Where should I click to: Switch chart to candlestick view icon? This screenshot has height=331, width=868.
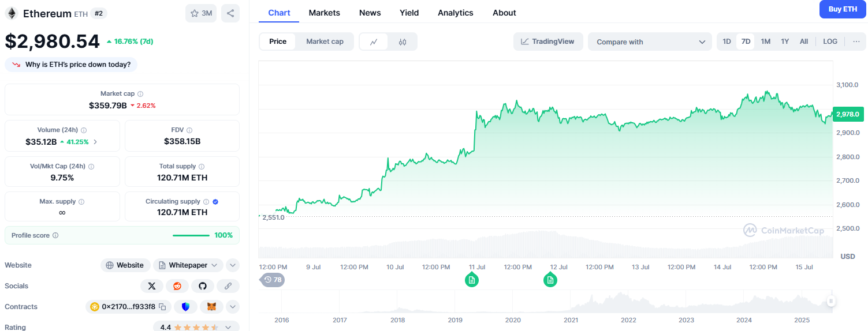coord(403,42)
